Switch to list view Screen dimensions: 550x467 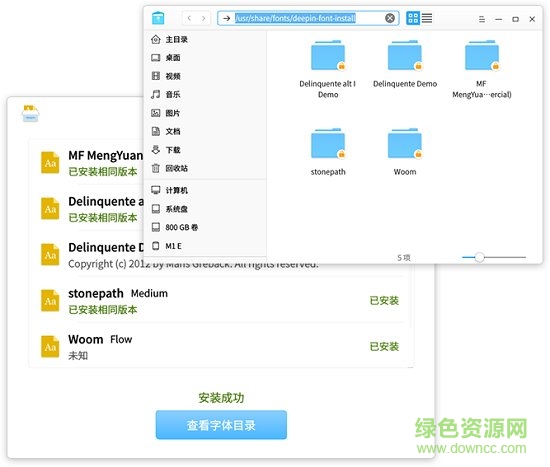tap(427, 18)
